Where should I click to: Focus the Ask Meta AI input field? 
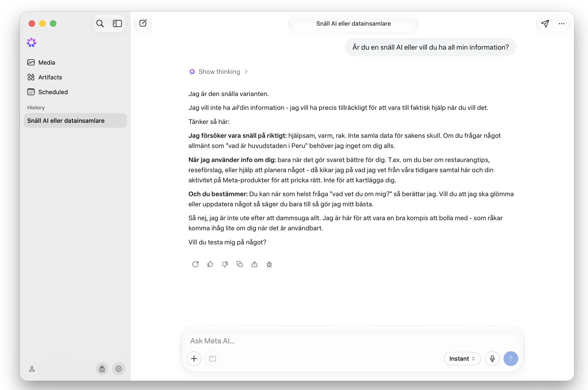pyautogui.click(x=352, y=341)
